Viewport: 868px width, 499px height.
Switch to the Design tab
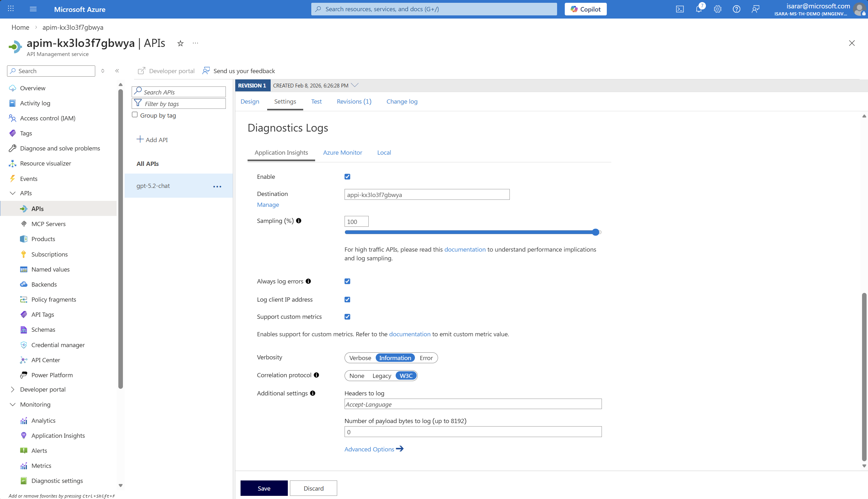pyautogui.click(x=250, y=101)
